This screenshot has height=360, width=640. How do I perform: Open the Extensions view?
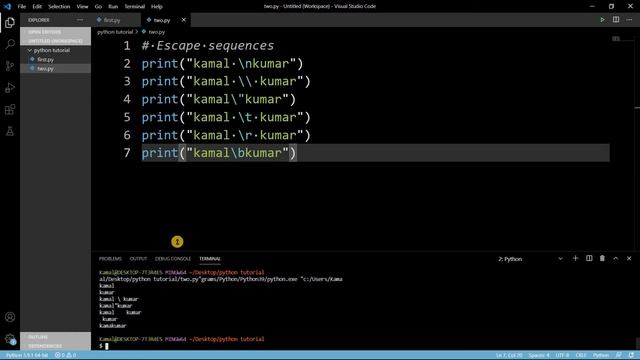pyautogui.click(x=10, y=109)
